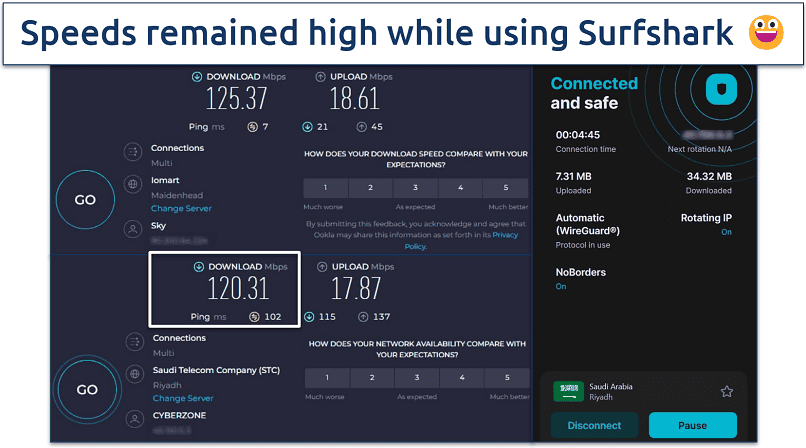806x448 pixels.
Task: Click the 00:04:45 connection time
Action: pyautogui.click(x=578, y=135)
